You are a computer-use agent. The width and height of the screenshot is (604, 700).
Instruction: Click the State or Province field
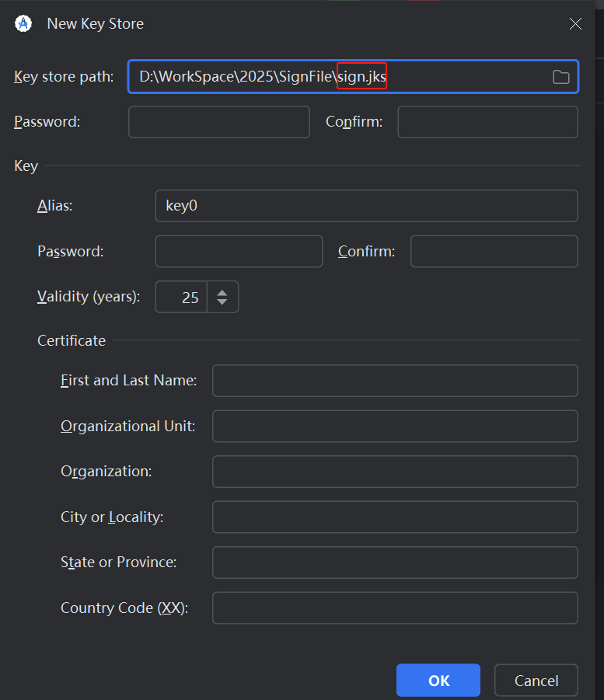395,562
